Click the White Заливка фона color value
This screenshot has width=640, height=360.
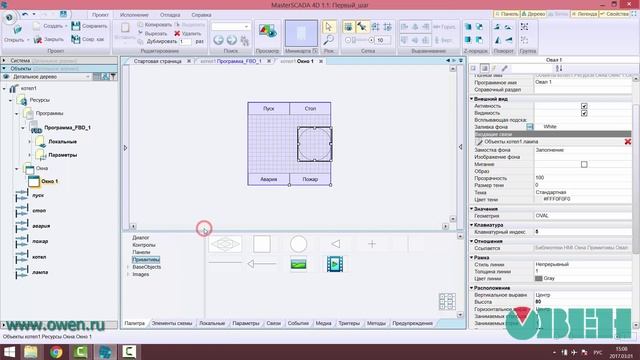[x=550, y=127]
